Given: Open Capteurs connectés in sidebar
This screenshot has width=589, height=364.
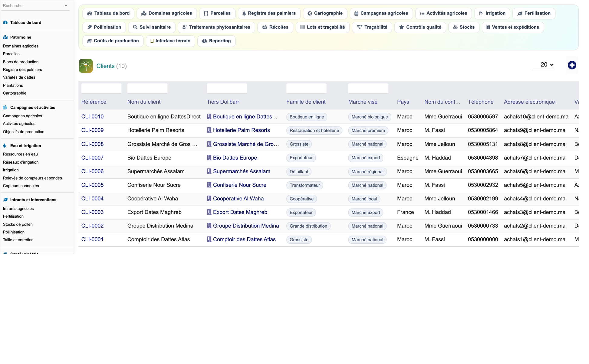Looking at the screenshot, I should click(x=21, y=186).
